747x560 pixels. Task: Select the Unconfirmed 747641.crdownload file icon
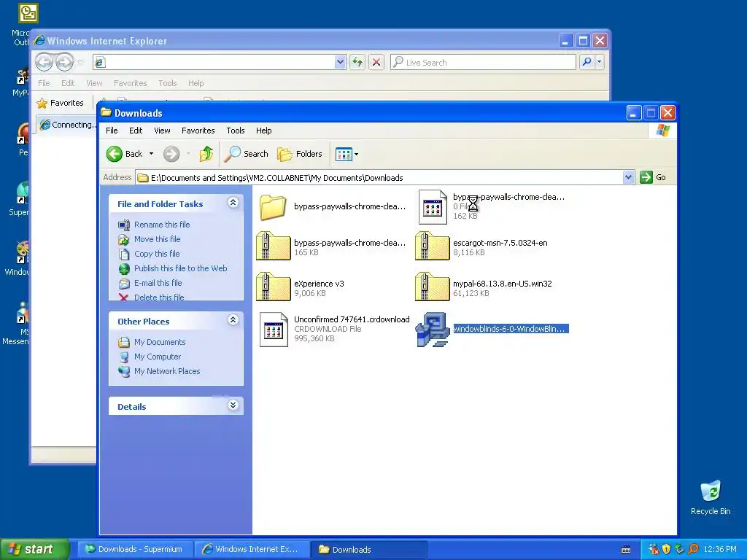[274, 329]
